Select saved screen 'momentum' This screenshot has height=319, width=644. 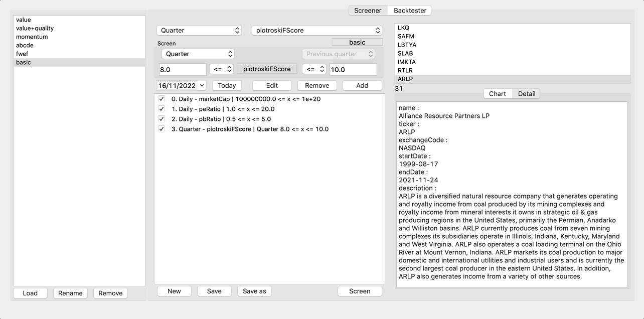click(x=79, y=37)
